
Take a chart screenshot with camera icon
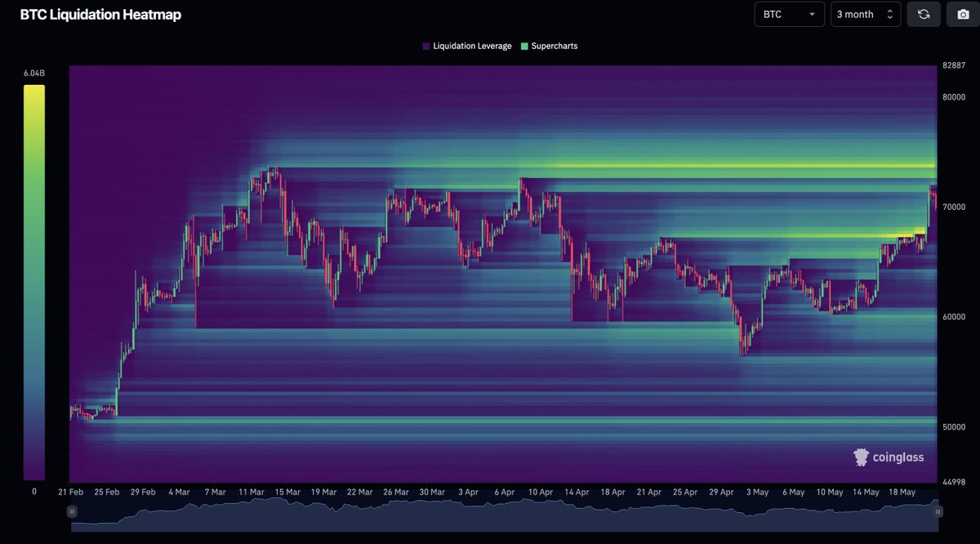(963, 14)
